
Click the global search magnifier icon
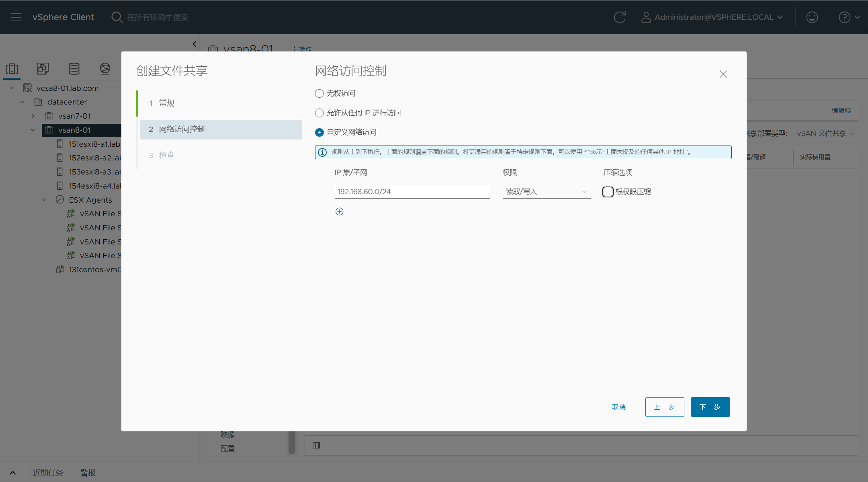[x=117, y=17]
